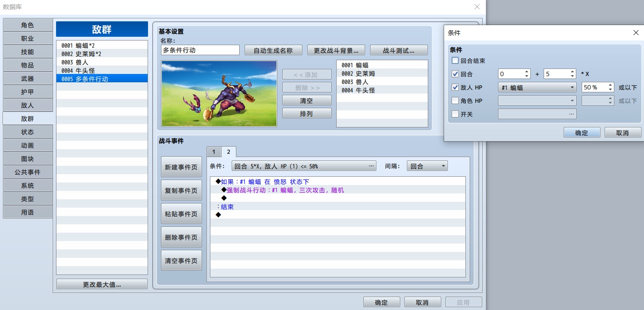Enable the 角色 HP condition checkbox
The height and width of the screenshot is (310, 644).
coord(455,101)
